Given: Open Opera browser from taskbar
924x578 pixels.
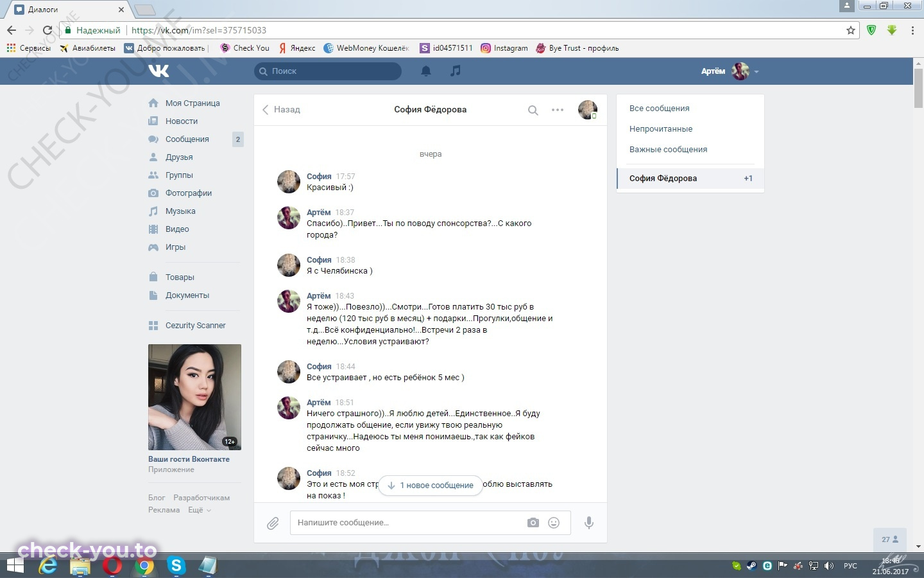Looking at the screenshot, I should (112, 566).
